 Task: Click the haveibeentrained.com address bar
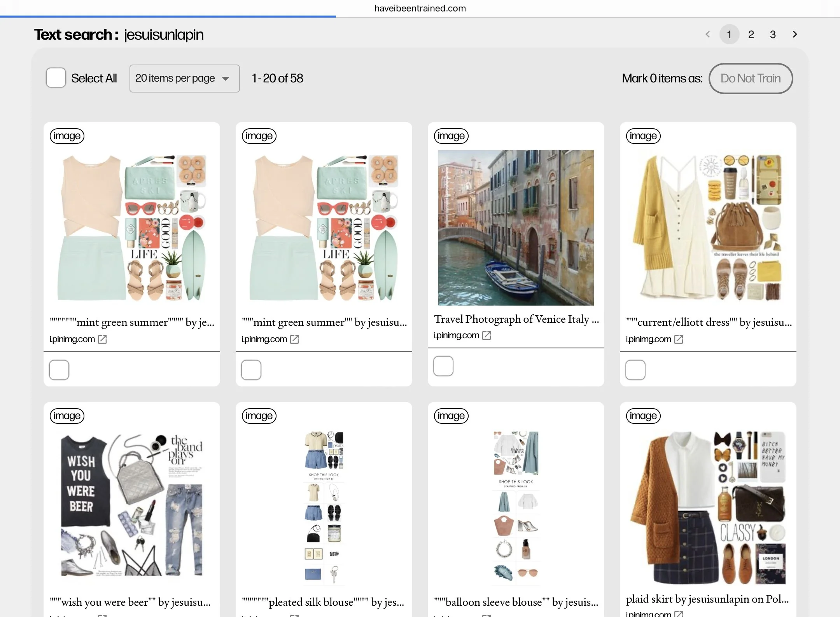420,8
